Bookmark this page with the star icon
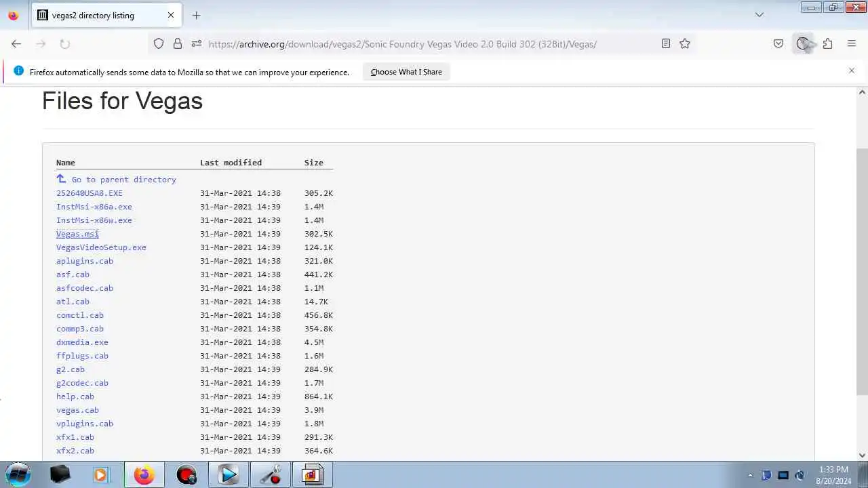This screenshot has width=868, height=488. [685, 43]
